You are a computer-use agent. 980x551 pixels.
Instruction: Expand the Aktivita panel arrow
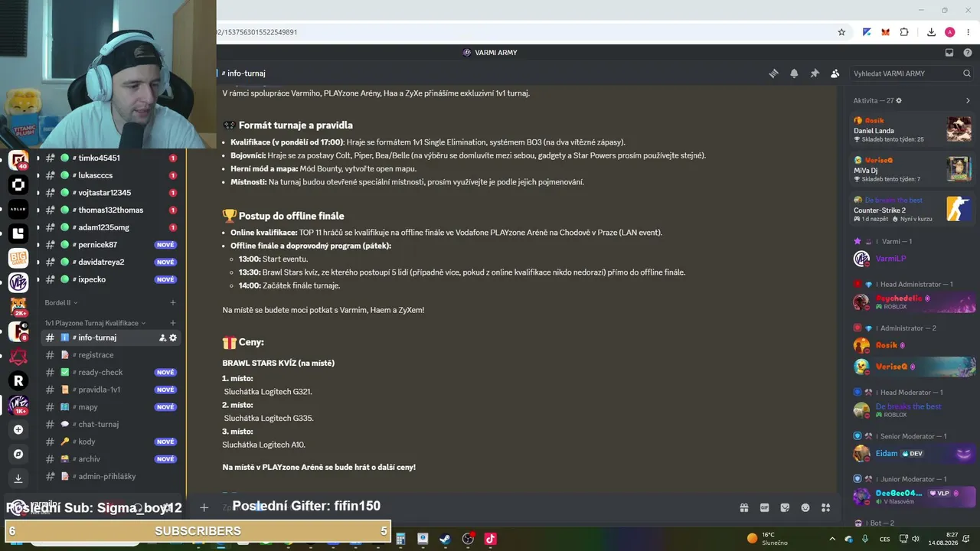coord(968,100)
